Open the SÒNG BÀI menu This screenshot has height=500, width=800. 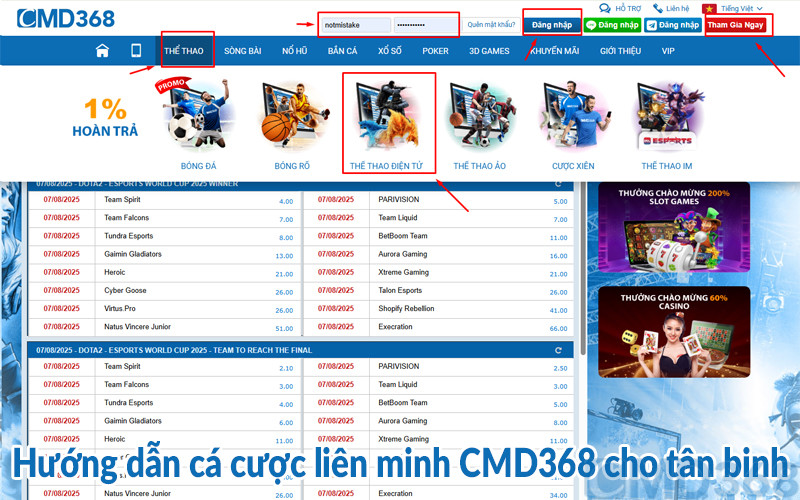[243, 51]
